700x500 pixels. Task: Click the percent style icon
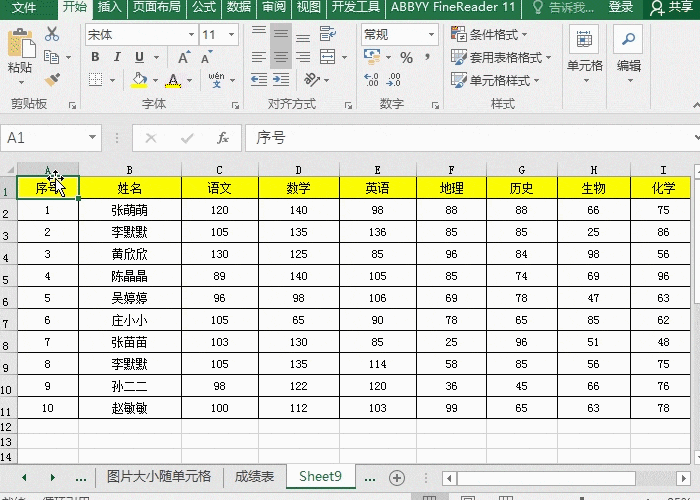(406, 58)
